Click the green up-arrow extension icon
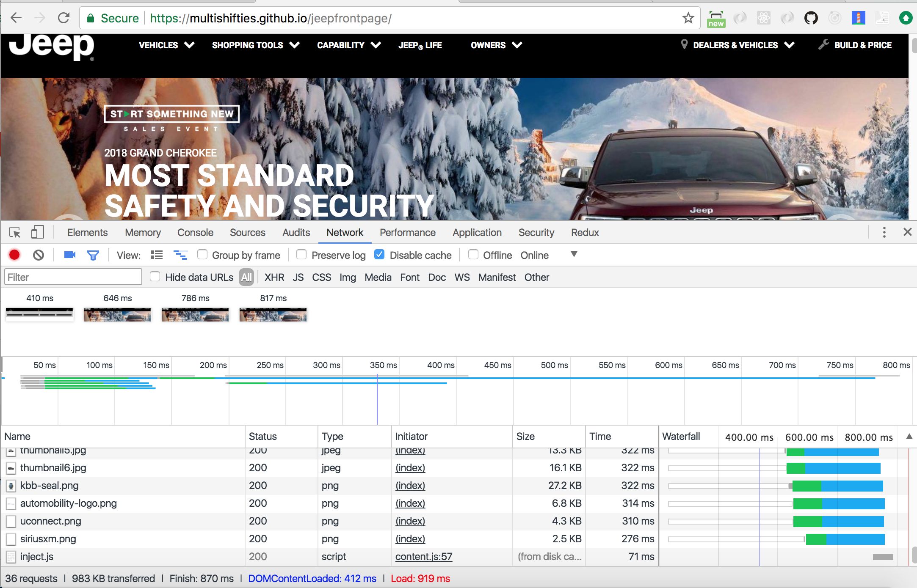This screenshot has height=588, width=917. [x=906, y=18]
